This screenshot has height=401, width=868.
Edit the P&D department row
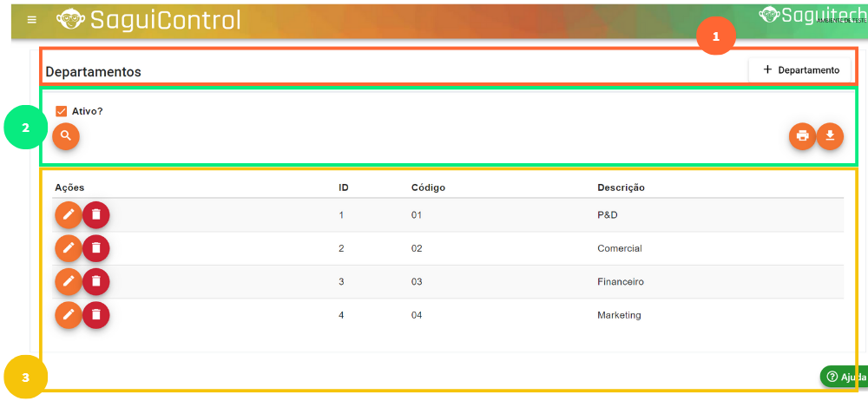point(69,214)
